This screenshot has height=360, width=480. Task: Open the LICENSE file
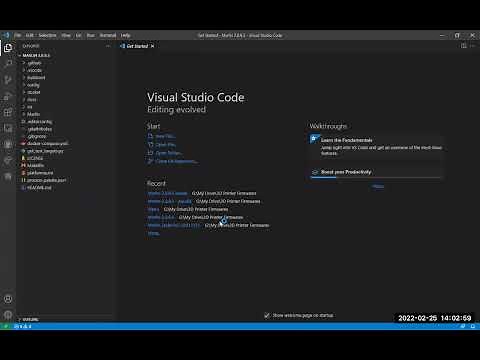coord(35,158)
